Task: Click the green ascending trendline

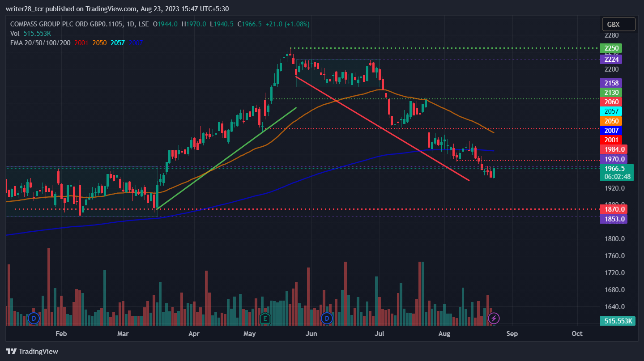Action: [227, 158]
